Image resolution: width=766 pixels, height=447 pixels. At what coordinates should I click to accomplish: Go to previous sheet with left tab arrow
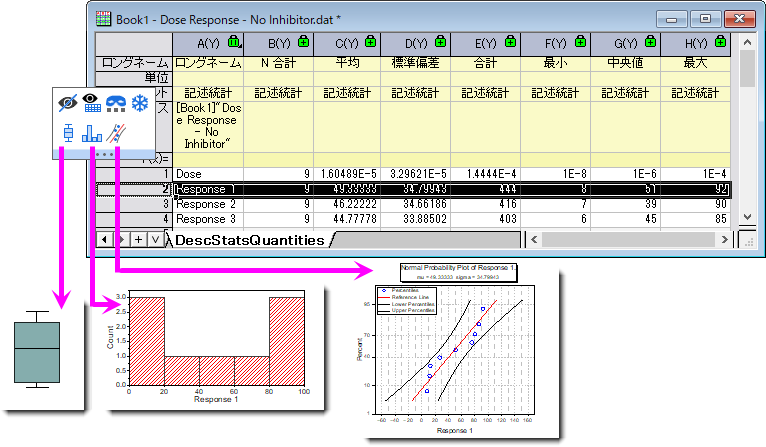(104, 239)
